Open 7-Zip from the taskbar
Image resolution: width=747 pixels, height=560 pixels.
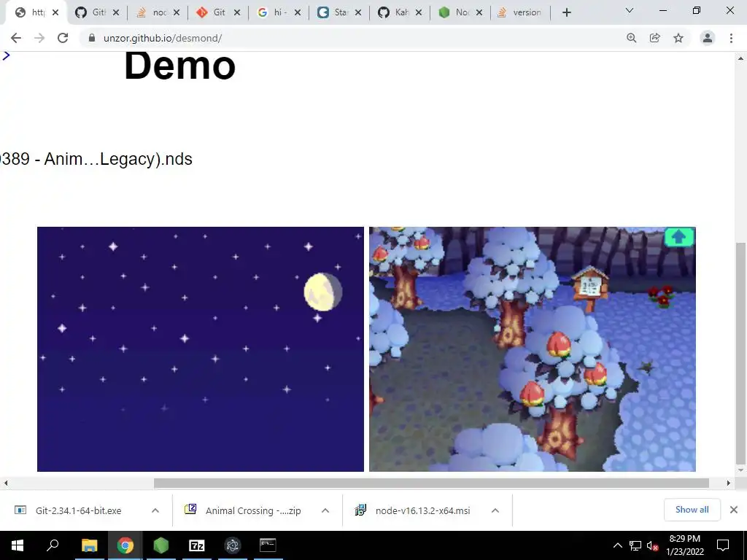coord(197,545)
